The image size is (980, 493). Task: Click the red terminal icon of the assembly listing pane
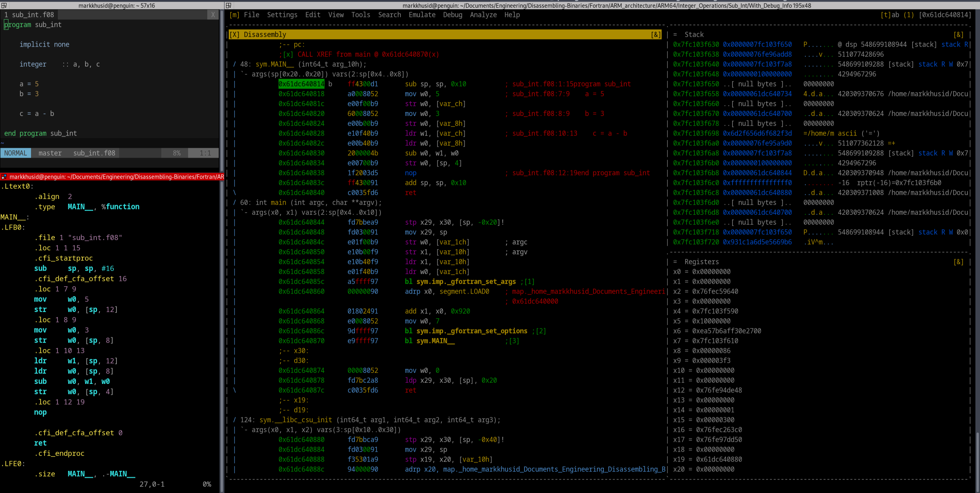[x=4, y=176]
